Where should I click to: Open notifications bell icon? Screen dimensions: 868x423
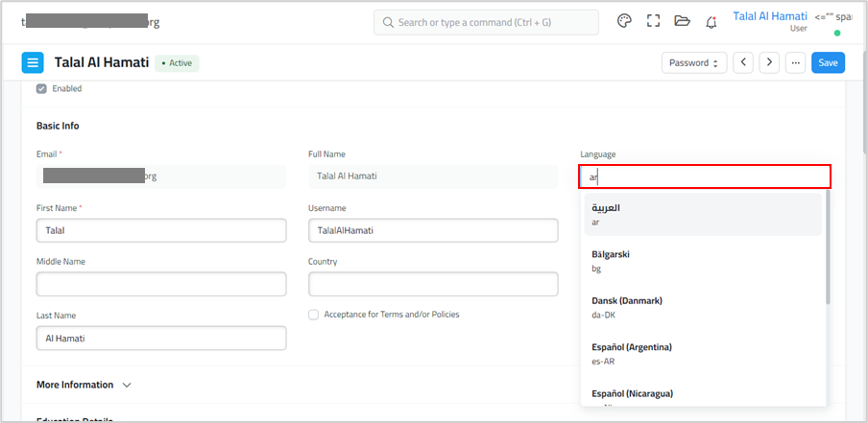(x=711, y=21)
